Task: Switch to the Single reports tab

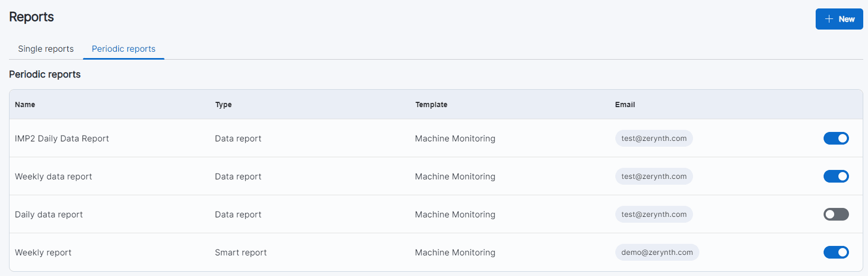Action: coord(46,49)
